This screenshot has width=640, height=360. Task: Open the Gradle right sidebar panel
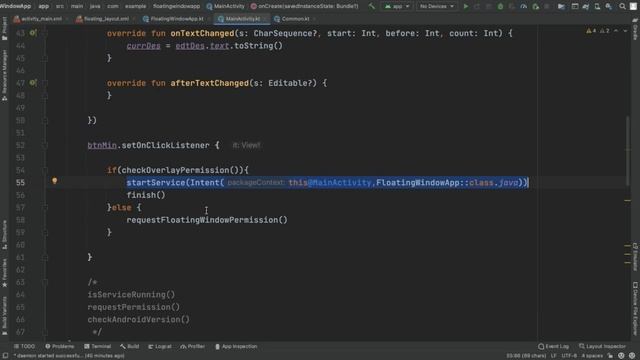click(635, 29)
